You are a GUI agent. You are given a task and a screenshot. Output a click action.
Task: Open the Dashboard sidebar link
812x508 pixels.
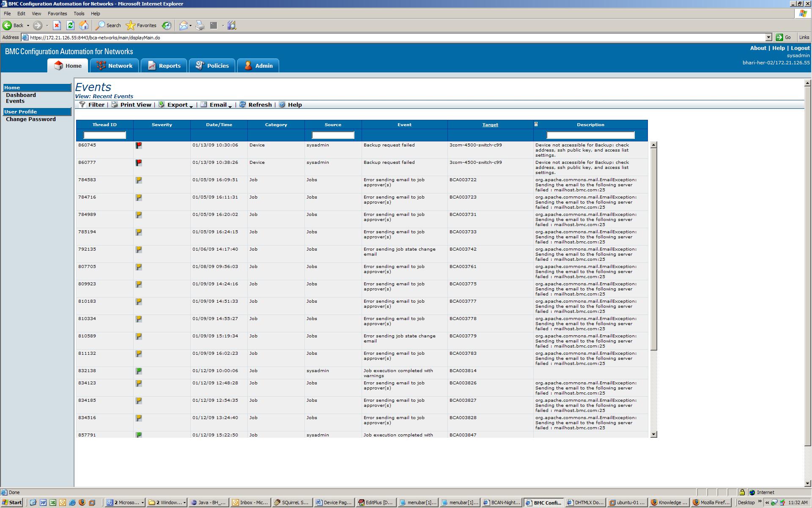pyautogui.click(x=21, y=95)
